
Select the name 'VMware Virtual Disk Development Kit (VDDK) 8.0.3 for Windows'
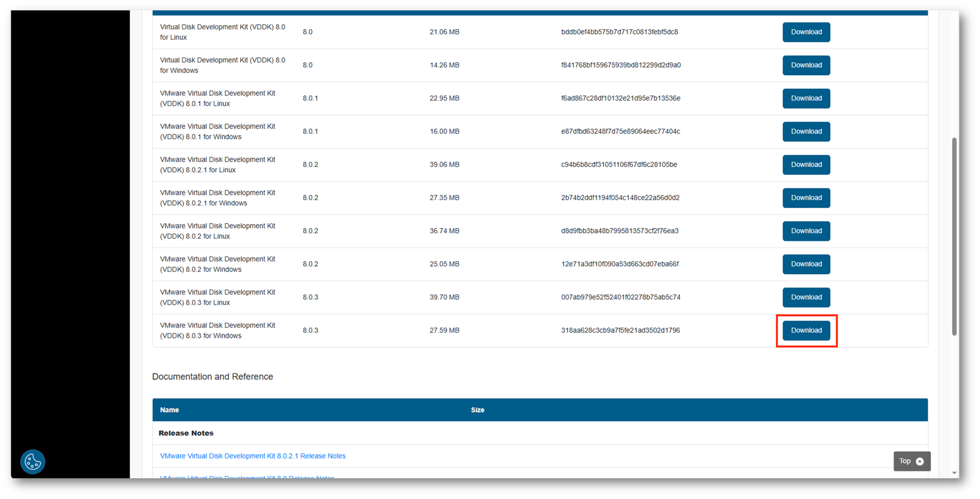217,330
